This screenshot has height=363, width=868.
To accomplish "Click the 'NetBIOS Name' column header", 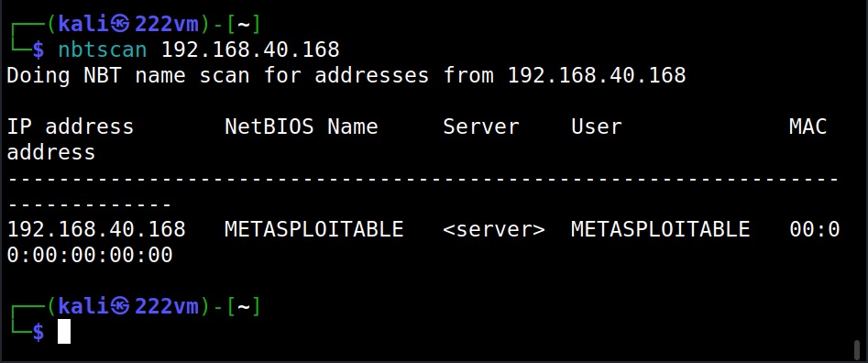I will (x=302, y=126).
